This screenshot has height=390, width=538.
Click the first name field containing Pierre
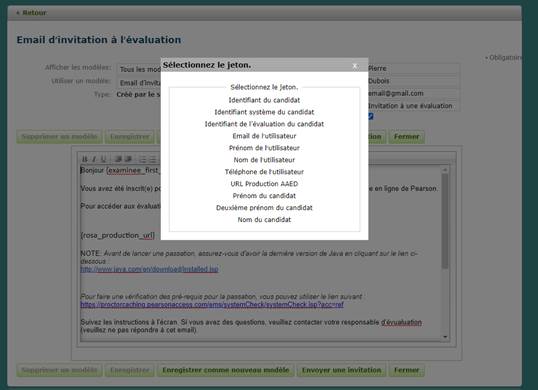[x=413, y=68]
